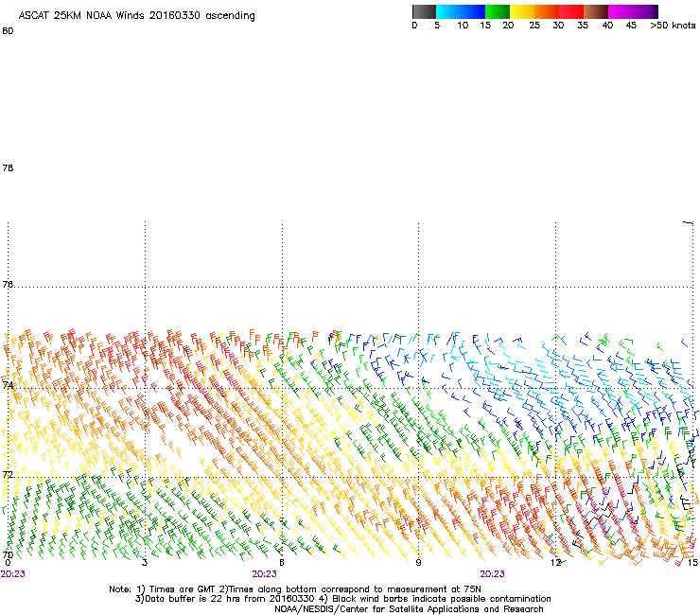Image resolution: width=700 pixels, height=615 pixels.
Task: Click the NOAA/NESDIS Center for Satellite Applications credit
Action: click(x=409, y=609)
